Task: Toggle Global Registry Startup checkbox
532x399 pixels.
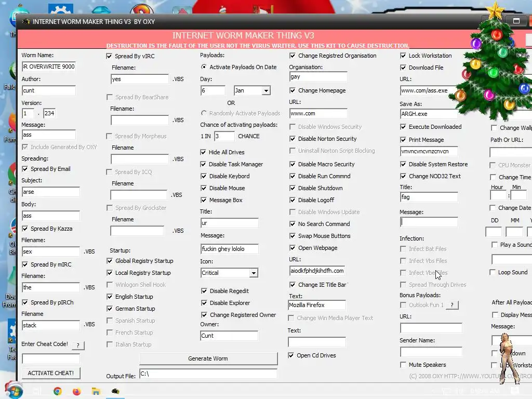Action: [109, 261]
